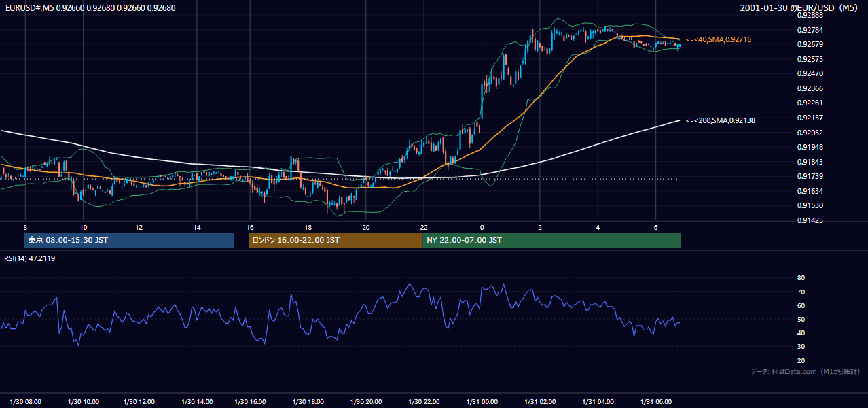Select the London 16:00-22:00 JST session bar
The width and height of the screenshot is (868, 408).
pos(336,240)
